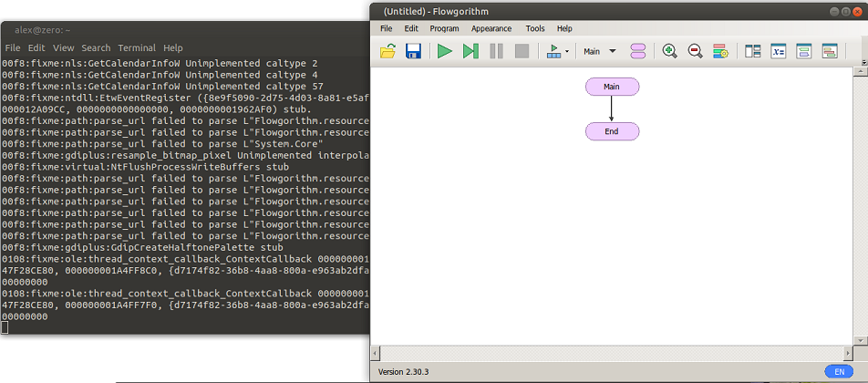
Task: Zoom out of the flowchart
Action: [696, 51]
